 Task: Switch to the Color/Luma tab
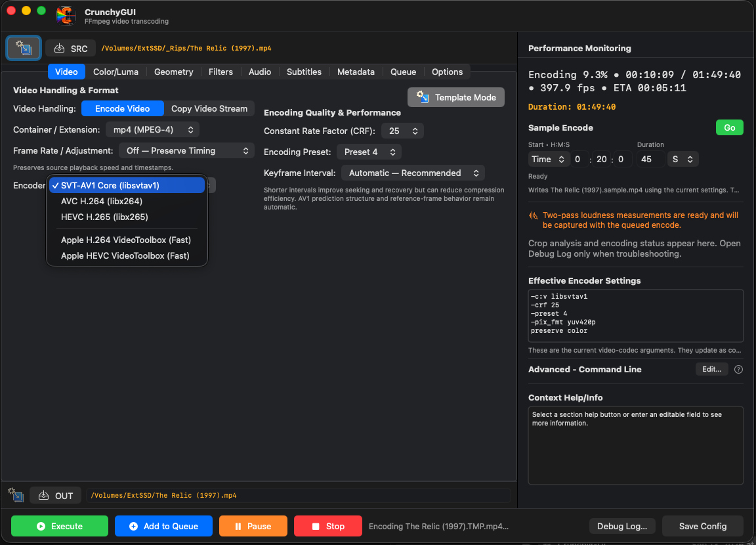(x=115, y=72)
